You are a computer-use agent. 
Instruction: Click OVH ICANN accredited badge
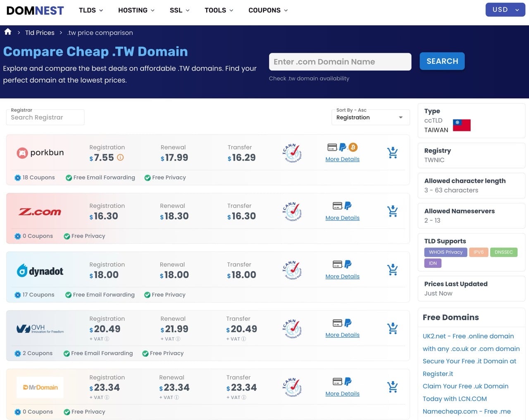point(292,329)
